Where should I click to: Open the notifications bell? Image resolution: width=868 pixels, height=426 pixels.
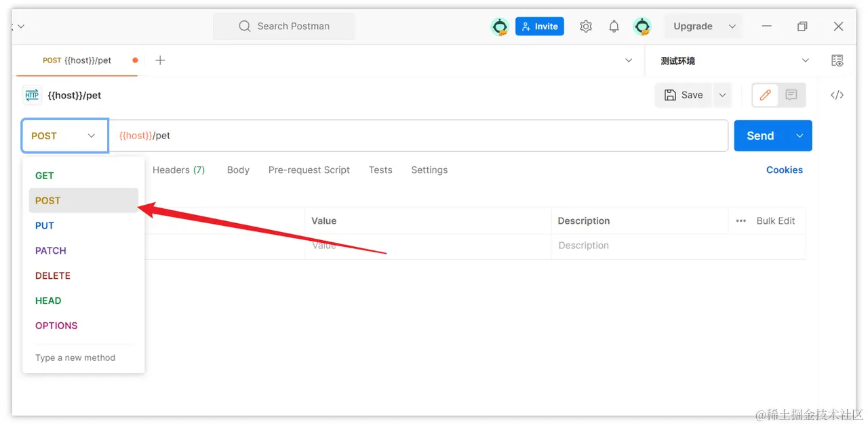pos(614,26)
